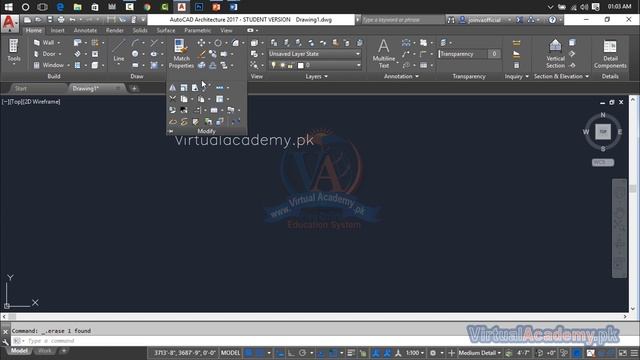640x360 pixels.
Task: Click the calculator icon in Inquiry panel
Action: 516,65
